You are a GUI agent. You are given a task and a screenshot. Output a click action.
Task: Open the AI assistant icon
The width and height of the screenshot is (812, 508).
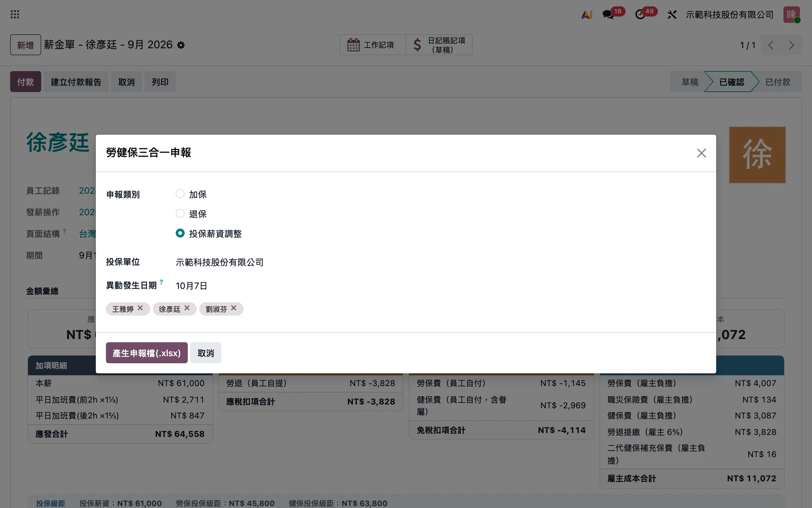587,15
